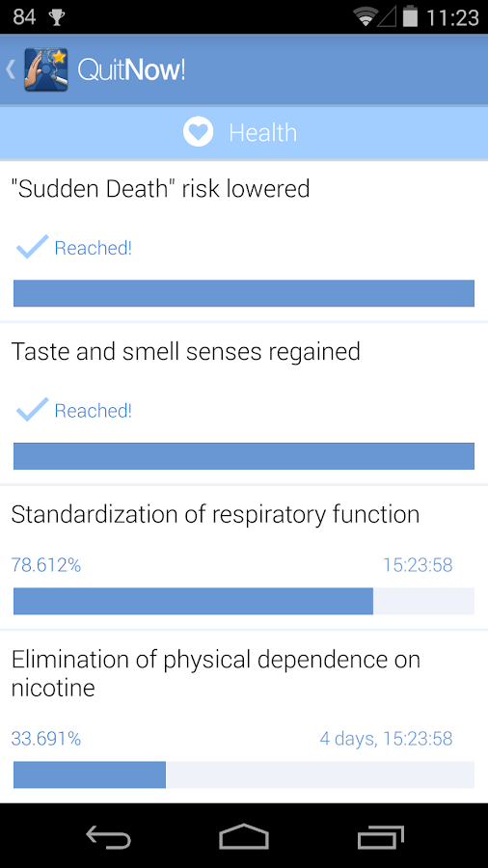Tap checkmark under Taste and smell senses
The height and width of the screenshot is (868, 488).
(x=32, y=410)
